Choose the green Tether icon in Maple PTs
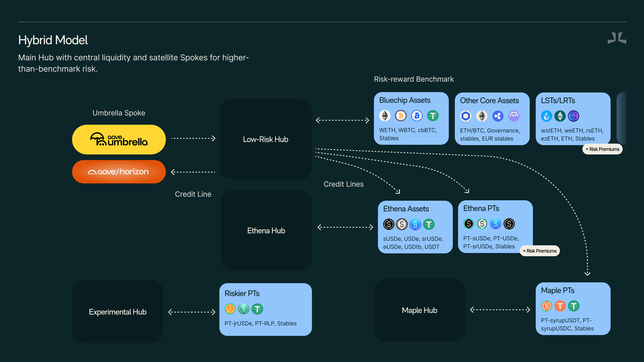Screen dimensions: 644x362 pos(574,306)
